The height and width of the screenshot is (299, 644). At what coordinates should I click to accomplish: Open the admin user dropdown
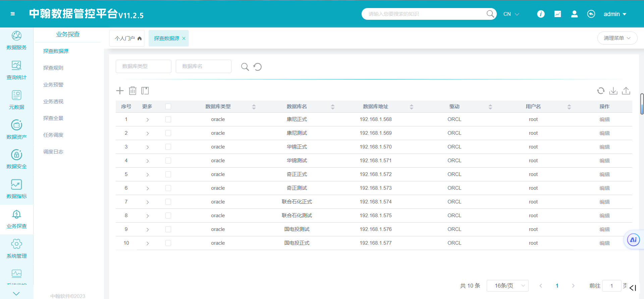[x=615, y=14]
